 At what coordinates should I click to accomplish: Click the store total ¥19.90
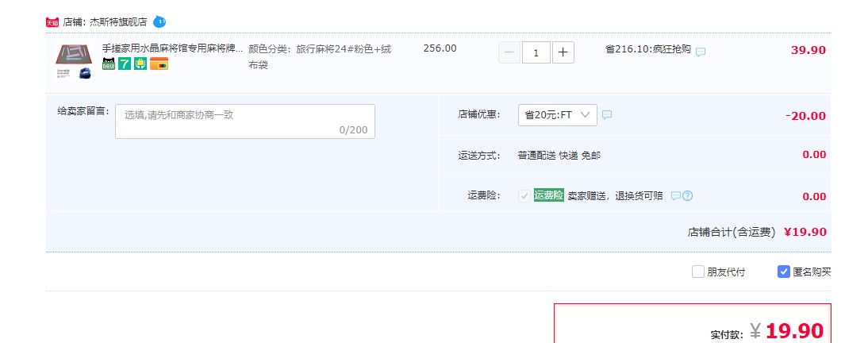coord(805,232)
